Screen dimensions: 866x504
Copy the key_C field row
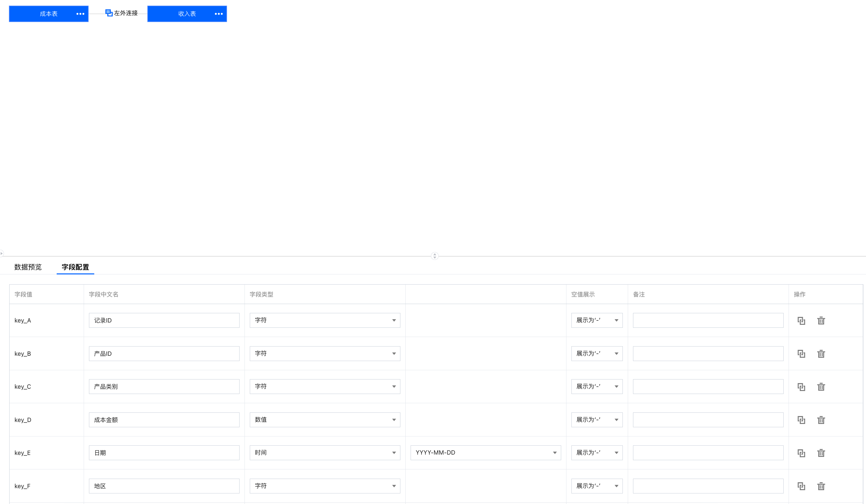click(801, 387)
